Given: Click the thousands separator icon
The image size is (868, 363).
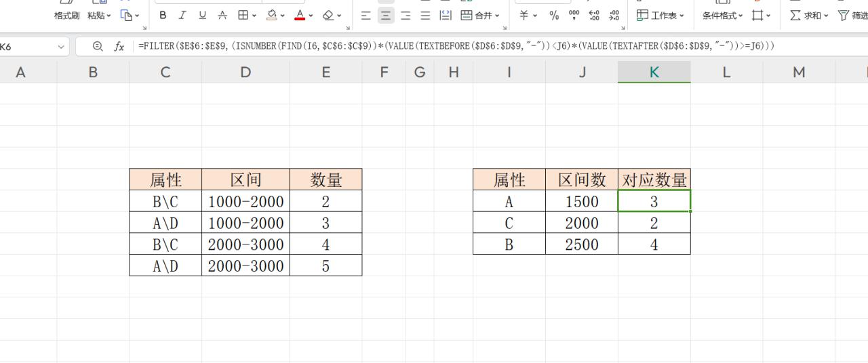Looking at the screenshot, I should coord(574,15).
